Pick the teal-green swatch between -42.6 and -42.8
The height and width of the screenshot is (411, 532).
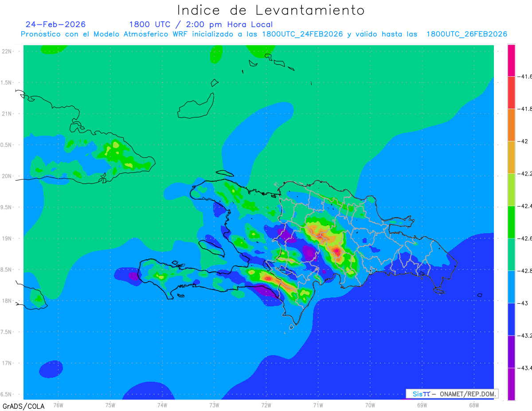pyautogui.click(x=511, y=254)
